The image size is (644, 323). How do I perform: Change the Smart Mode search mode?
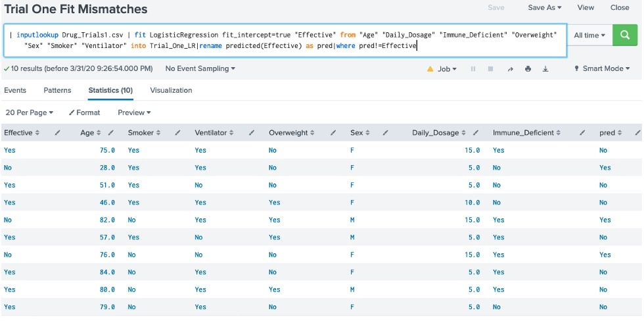point(602,68)
